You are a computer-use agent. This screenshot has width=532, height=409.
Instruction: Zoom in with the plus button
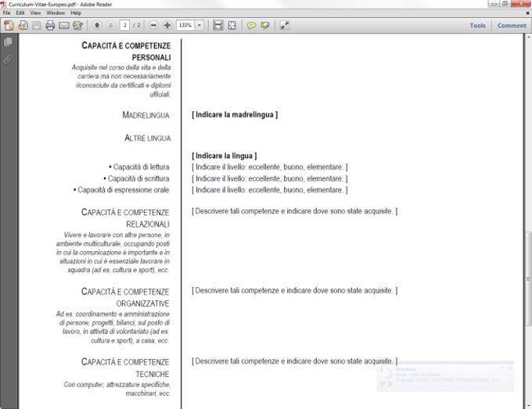(167, 25)
